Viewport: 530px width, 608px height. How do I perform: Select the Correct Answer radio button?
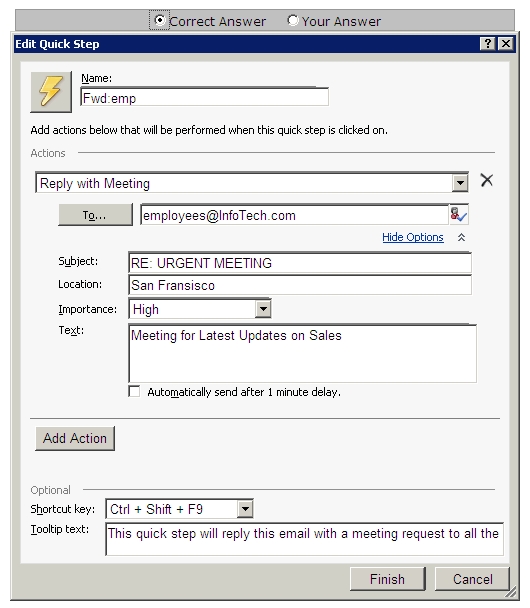click(159, 20)
